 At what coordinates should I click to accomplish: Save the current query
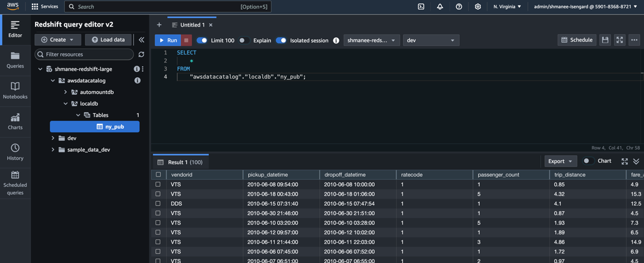point(605,40)
